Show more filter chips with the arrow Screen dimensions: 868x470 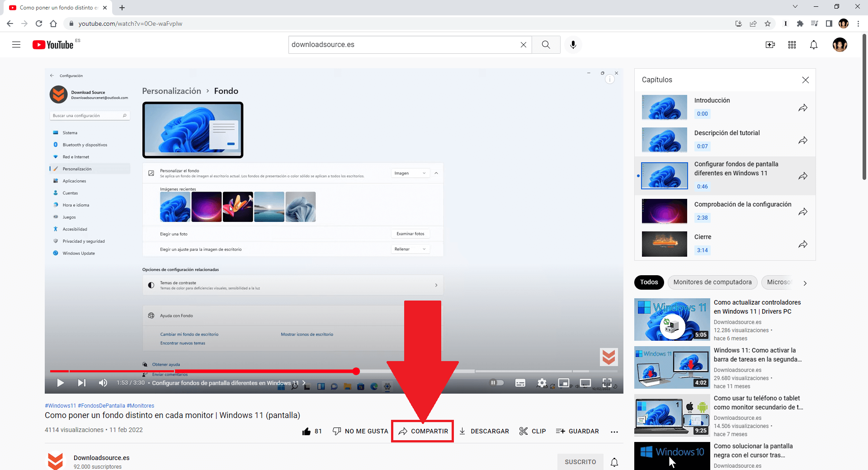point(805,283)
